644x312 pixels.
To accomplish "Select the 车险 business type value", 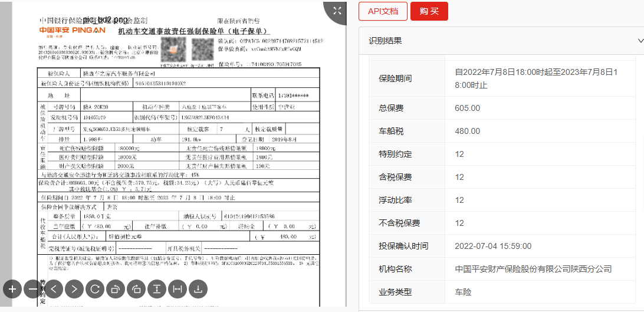I will 463,292.
